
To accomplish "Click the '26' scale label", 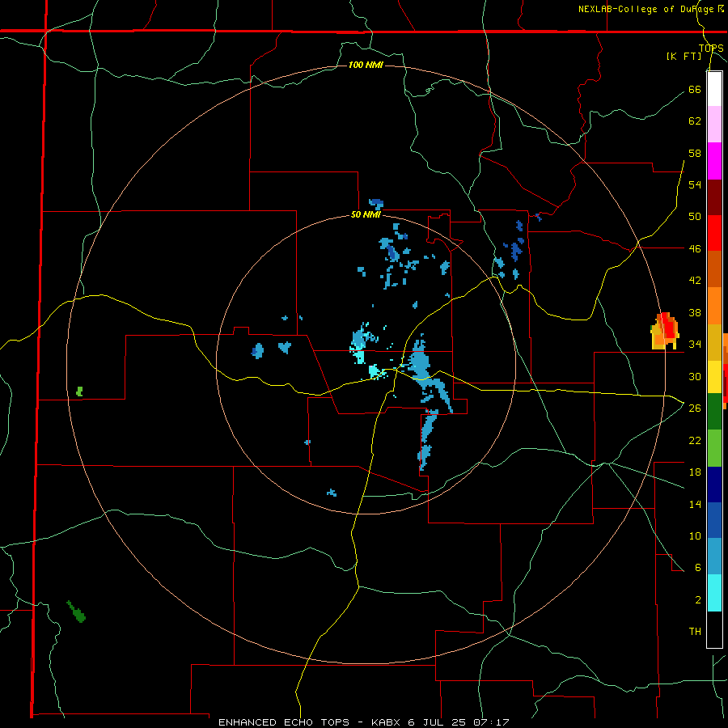I will coord(695,408).
